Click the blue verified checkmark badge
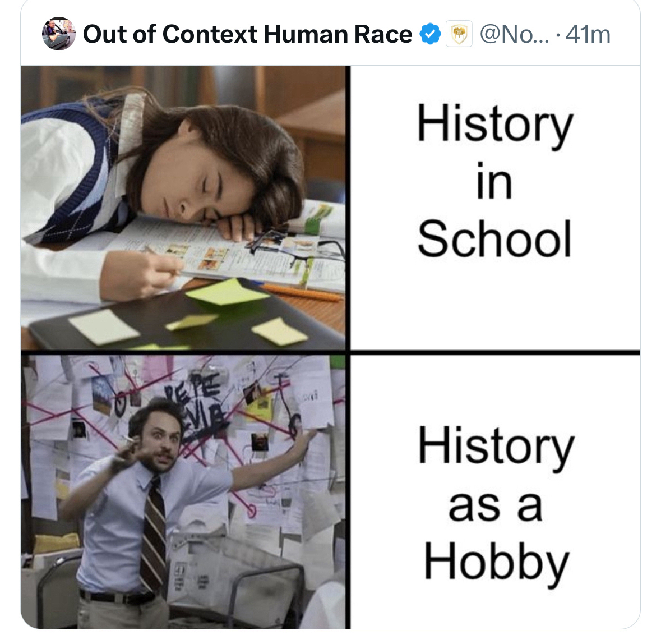 tap(430, 34)
